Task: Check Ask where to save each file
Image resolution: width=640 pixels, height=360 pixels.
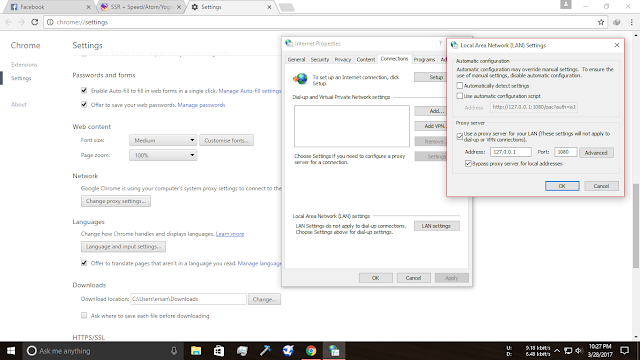Action: click(84, 316)
